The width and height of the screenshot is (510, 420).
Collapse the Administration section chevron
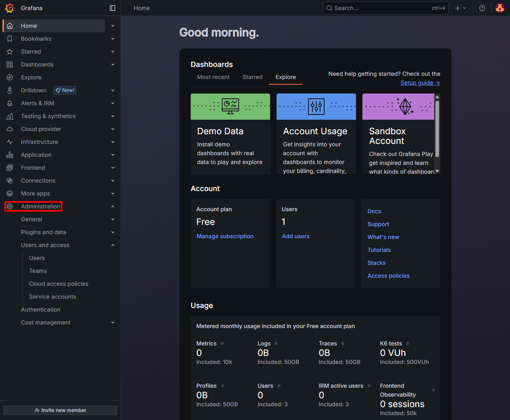click(x=113, y=206)
